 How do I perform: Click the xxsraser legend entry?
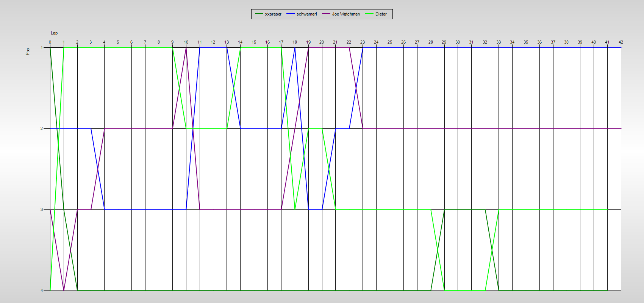click(x=273, y=14)
